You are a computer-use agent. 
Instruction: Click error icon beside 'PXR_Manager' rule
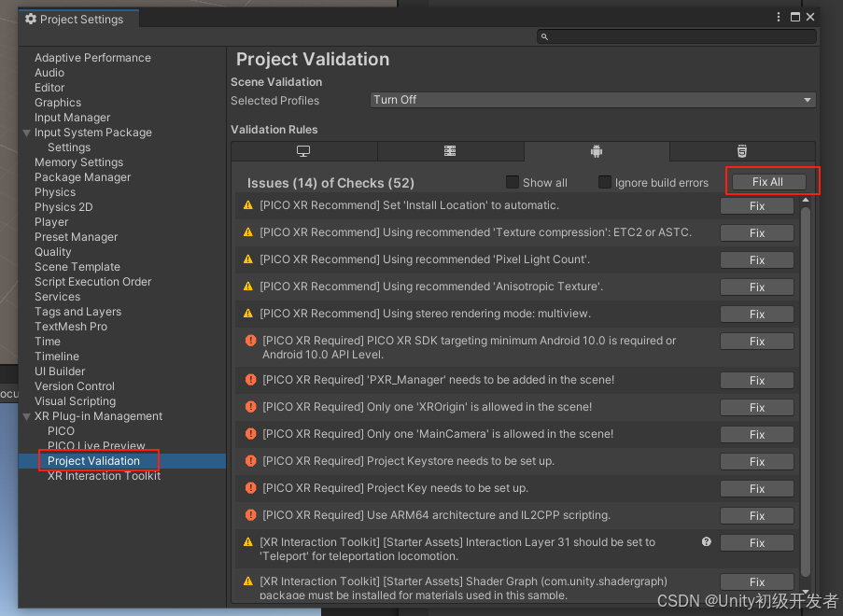point(250,380)
